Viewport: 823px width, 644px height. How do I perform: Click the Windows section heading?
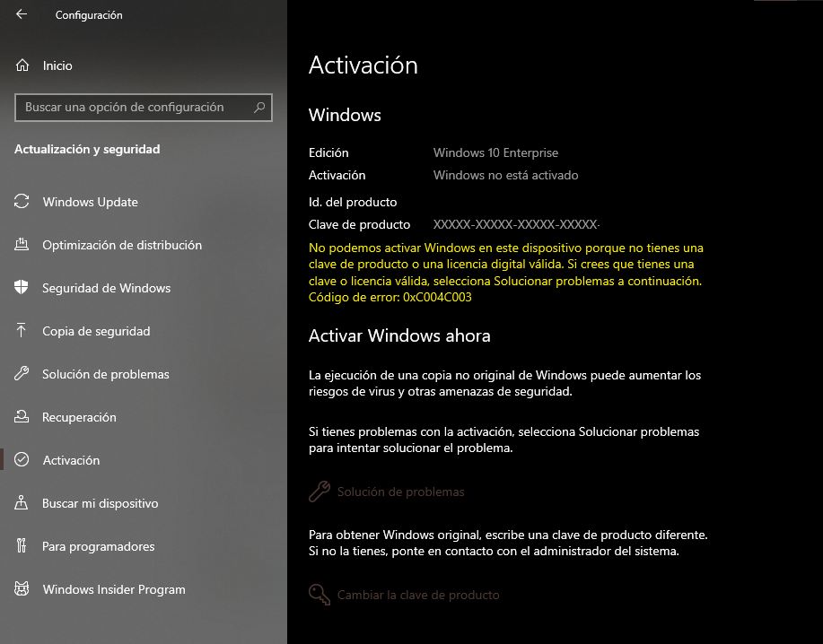[345, 115]
